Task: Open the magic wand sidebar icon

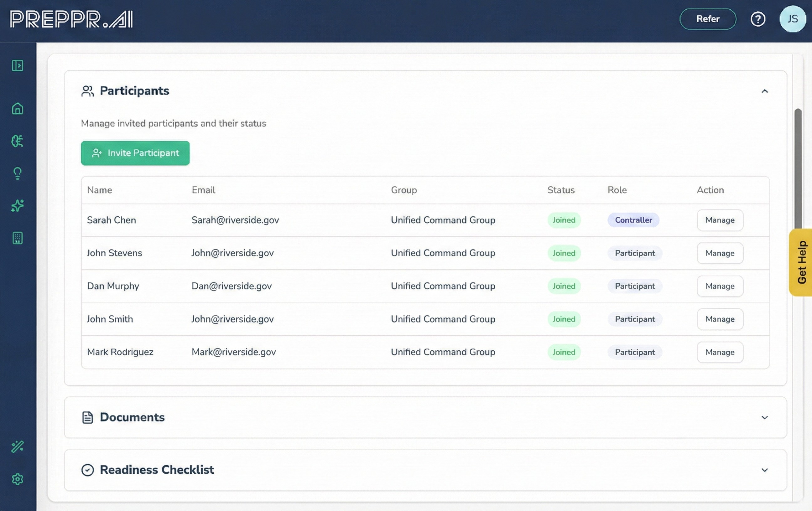Action: [x=18, y=447]
